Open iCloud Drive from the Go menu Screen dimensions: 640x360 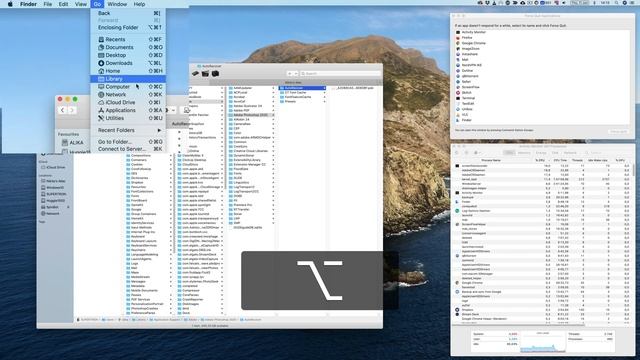click(128, 102)
